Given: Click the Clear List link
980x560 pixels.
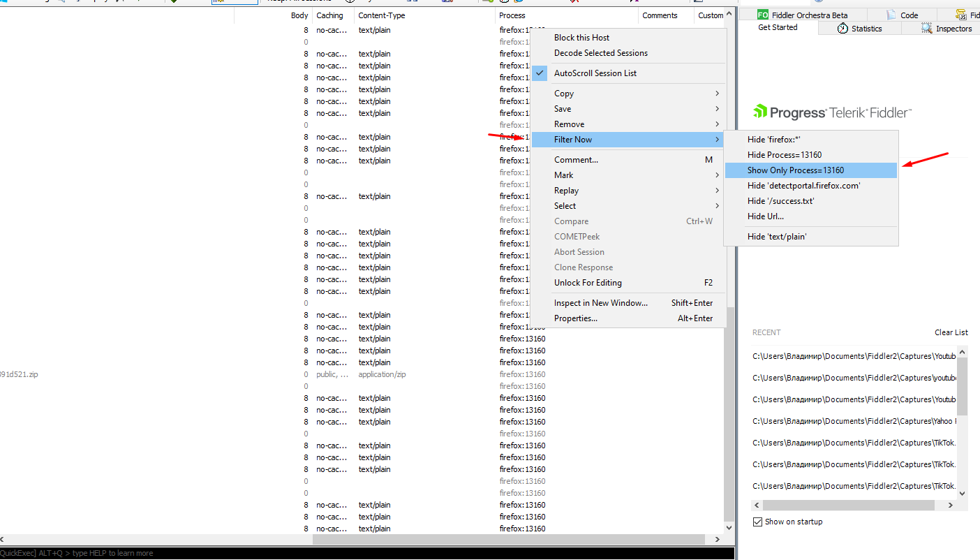Looking at the screenshot, I should (951, 332).
